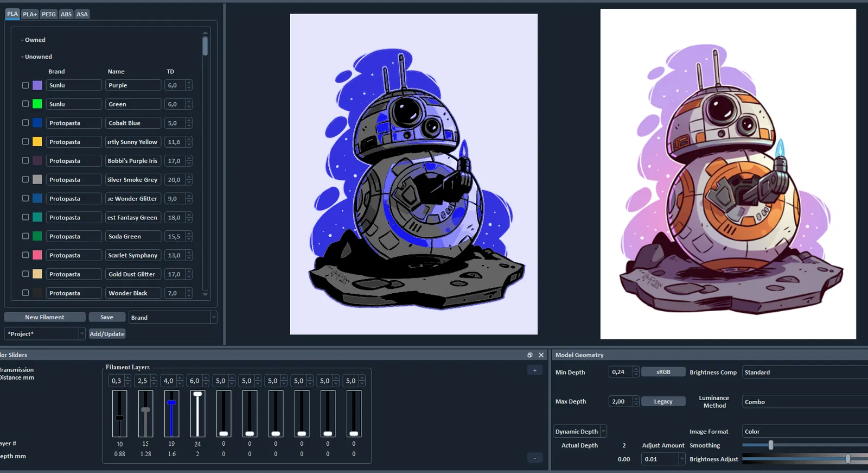The height and width of the screenshot is (473, 868).
Task: Open the dark swatch for Wonder Black
Action: click(x=37, y=293)
